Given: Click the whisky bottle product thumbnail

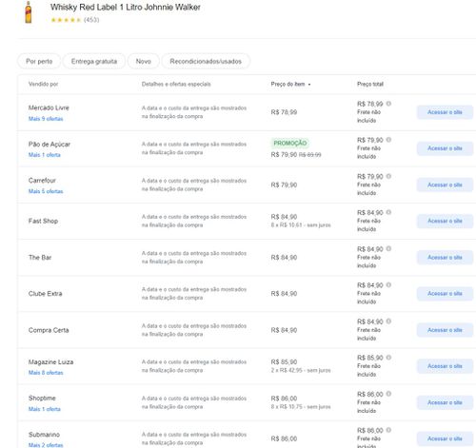Looking at the screenshot, I should 29,12.
